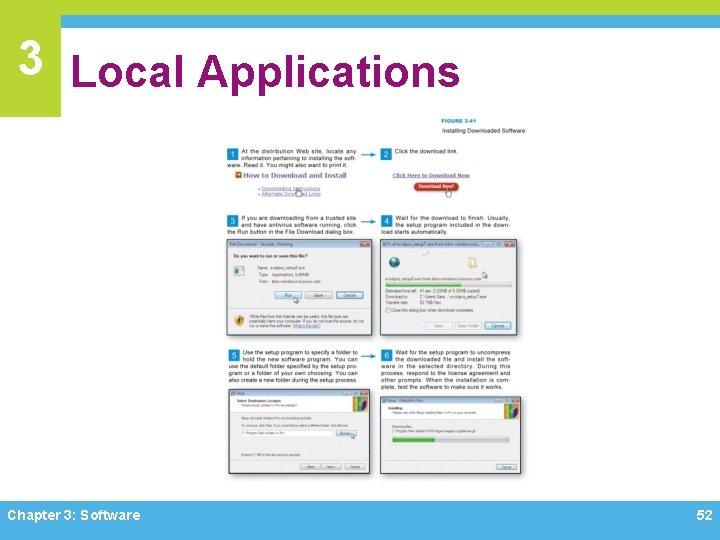720x540 pixels.
Task: Click the slide number 52
Action: (704, 515)
